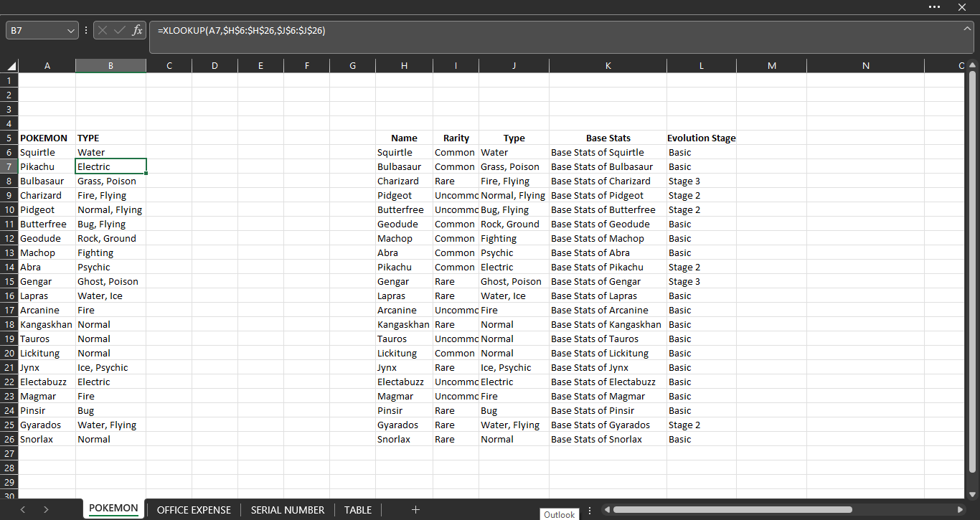Image resolution: width=980 pixels, height=520 pixels.
Task: Select cell H18 containing Kangaskhan
Action: (x=404, y=324)
